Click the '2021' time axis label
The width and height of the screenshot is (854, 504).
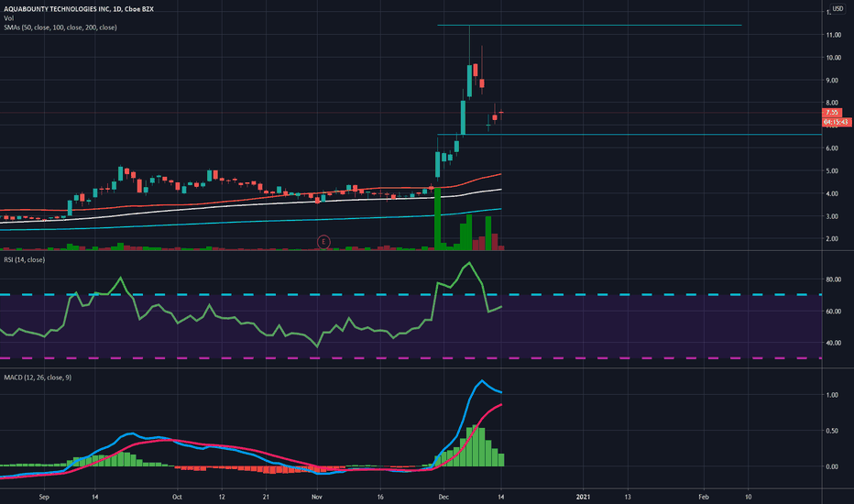click(x=583, y=497)
